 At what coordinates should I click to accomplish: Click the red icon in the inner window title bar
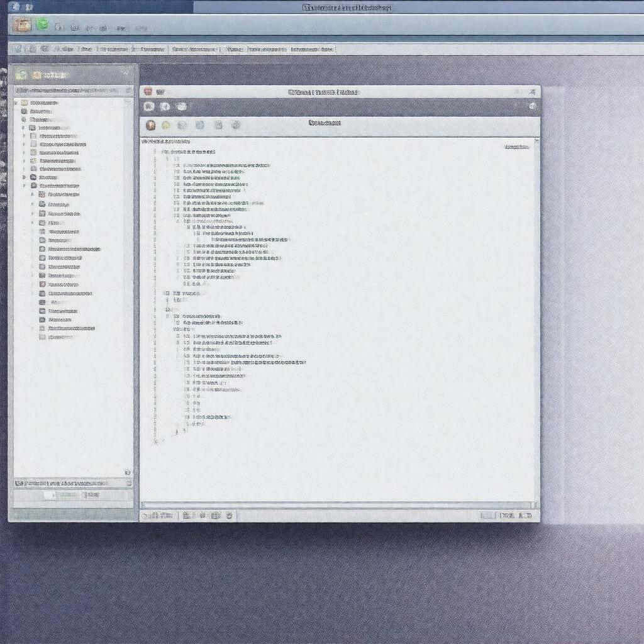(148, 92)
